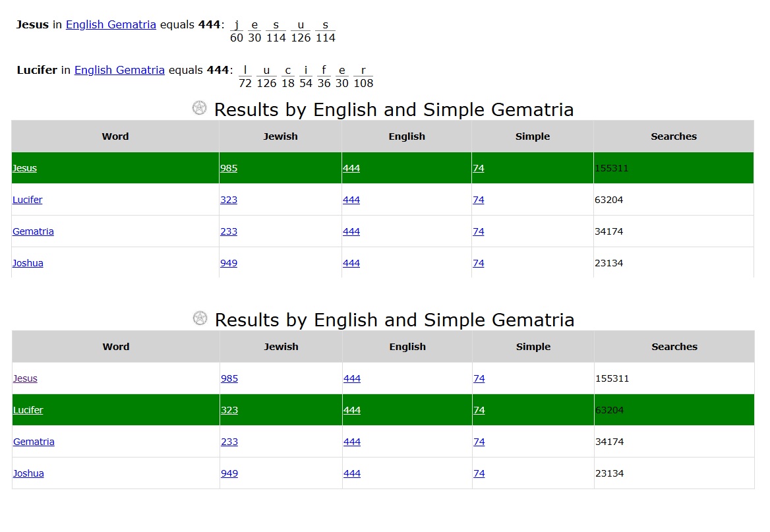Click Jewish value 323 in second table

(229, 410)
